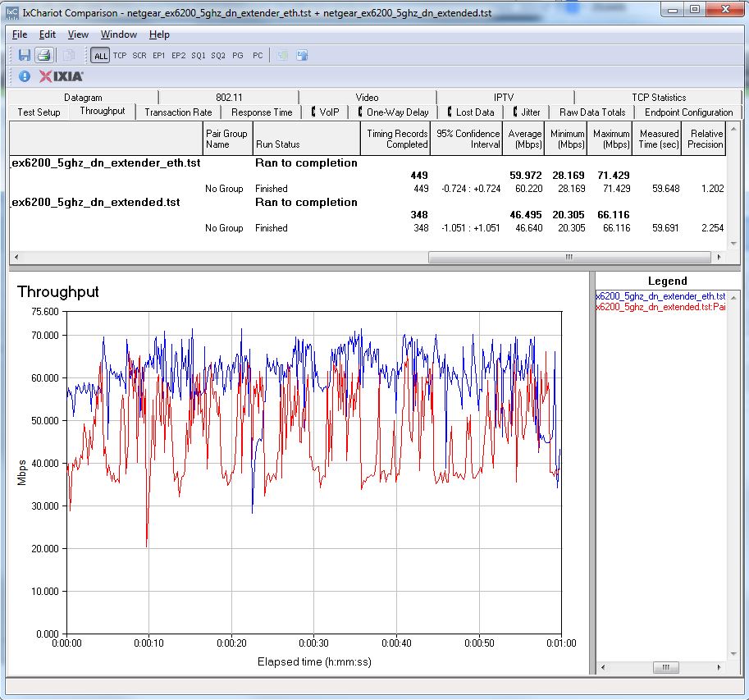Open the Help menu
The width and height of the screenshot is (749, 700).
159,34
